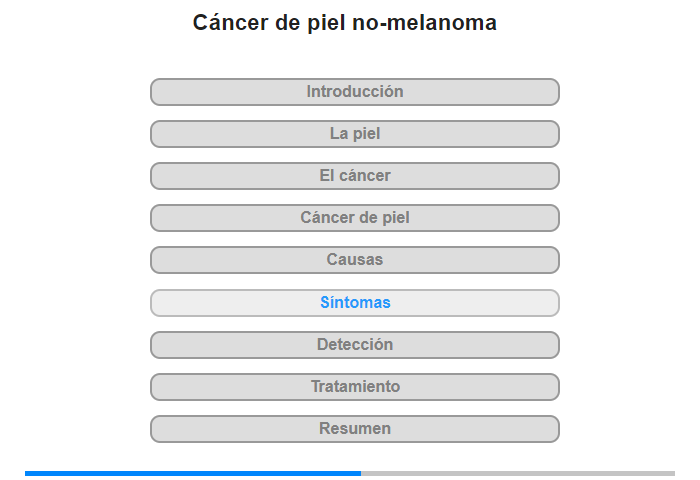Open the Detección section
This screenshot has height=480, width=700.
355,345
